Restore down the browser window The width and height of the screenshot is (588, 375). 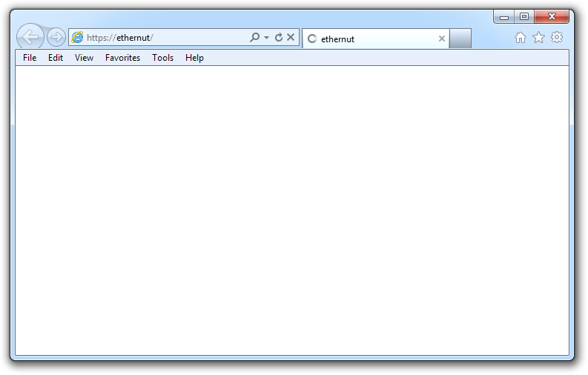pos(524,17)
